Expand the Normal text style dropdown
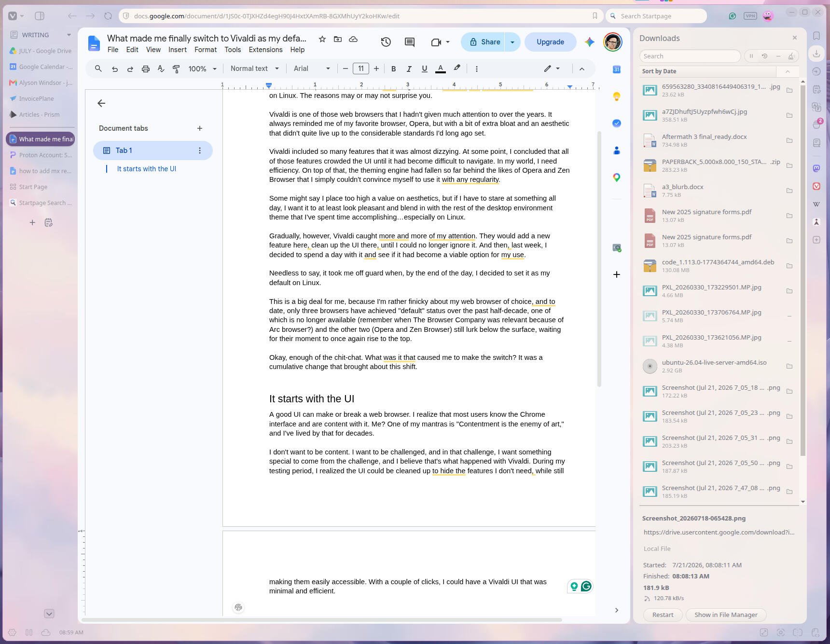Viewport: 830px width, 644px height. [x=255, y=69]
